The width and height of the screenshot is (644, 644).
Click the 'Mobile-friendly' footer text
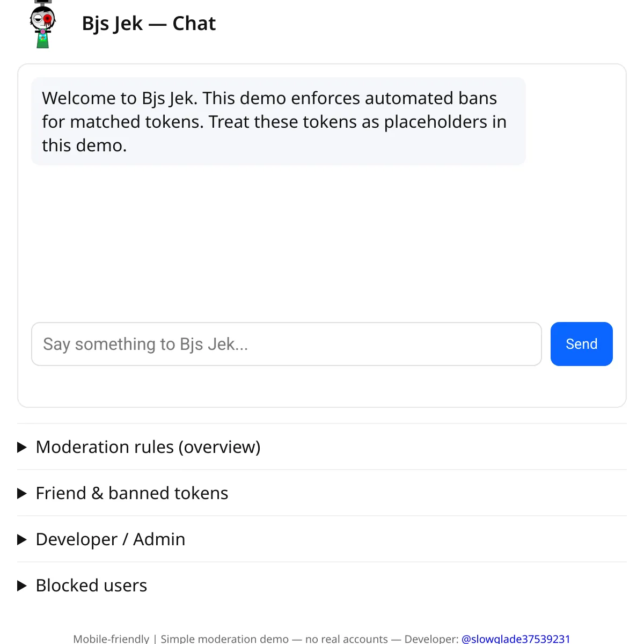click(x=111, y=639)
